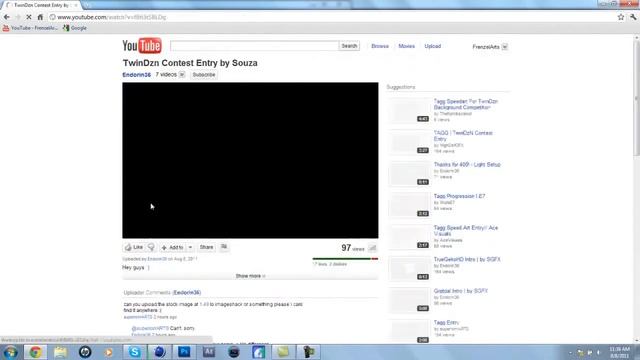
Task: Open 'Thanks for 400! - Light Setup' suggestion
Action: 467,164
